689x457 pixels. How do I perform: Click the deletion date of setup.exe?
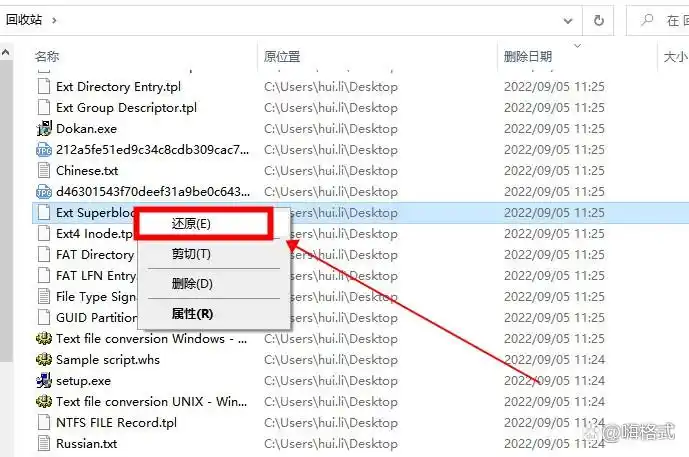pos(554,381)
